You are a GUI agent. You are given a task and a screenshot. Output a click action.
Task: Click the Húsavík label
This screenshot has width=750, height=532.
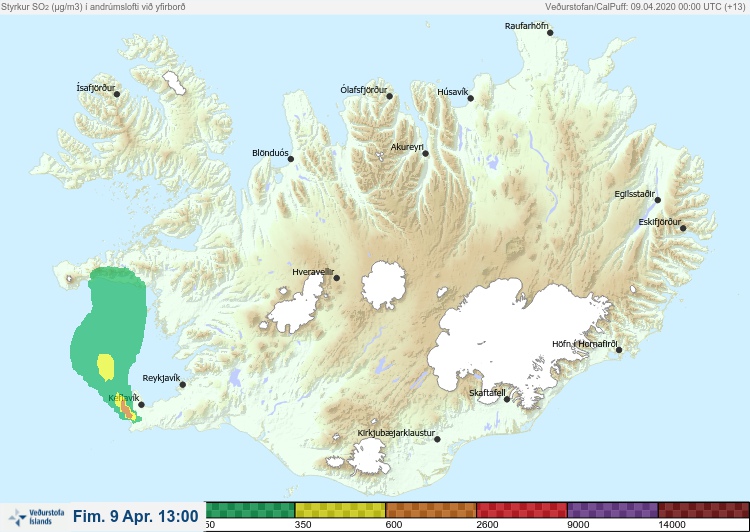pos(453,92)
